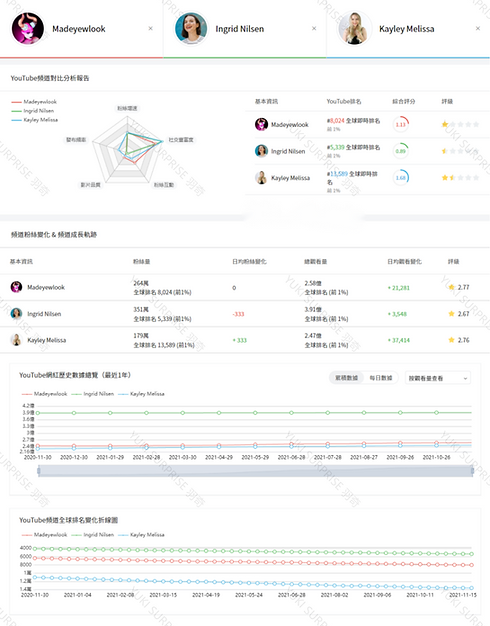Click Kayley Melissa's star rating in ranking table
490x626 pixels.
[x=460, y=178]
